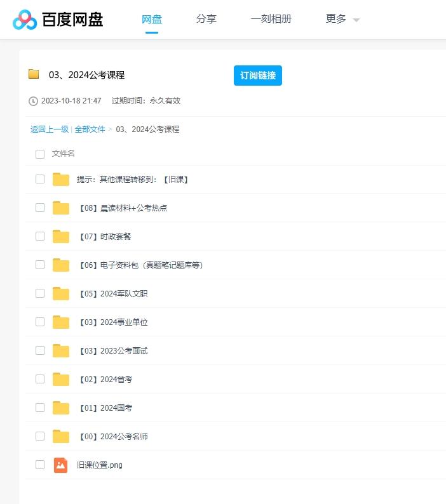This screenshot has width=446, height=504.
Task: Click the clock icon next to 2023-10-18
Action: 33,102
